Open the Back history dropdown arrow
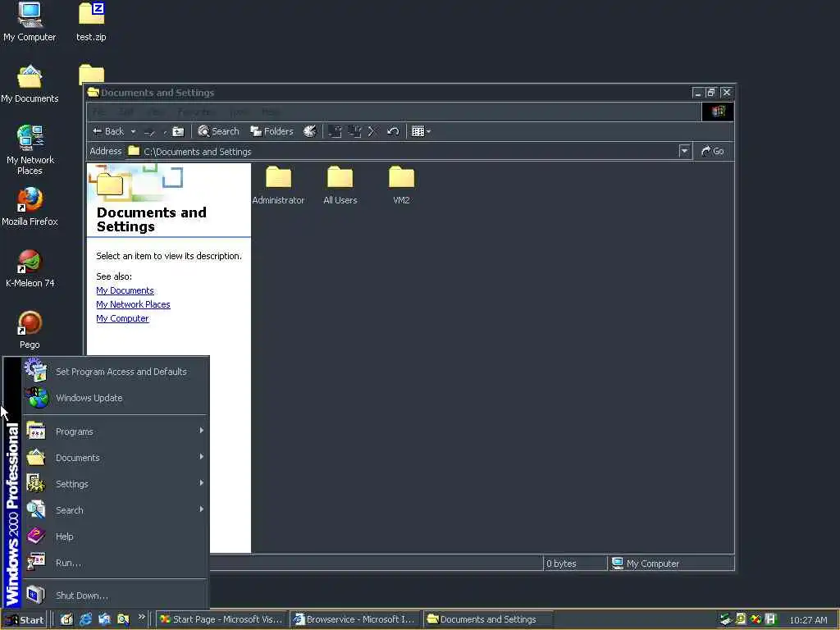The width and height of the screenshot is (840, 630). tap(133, 131)
